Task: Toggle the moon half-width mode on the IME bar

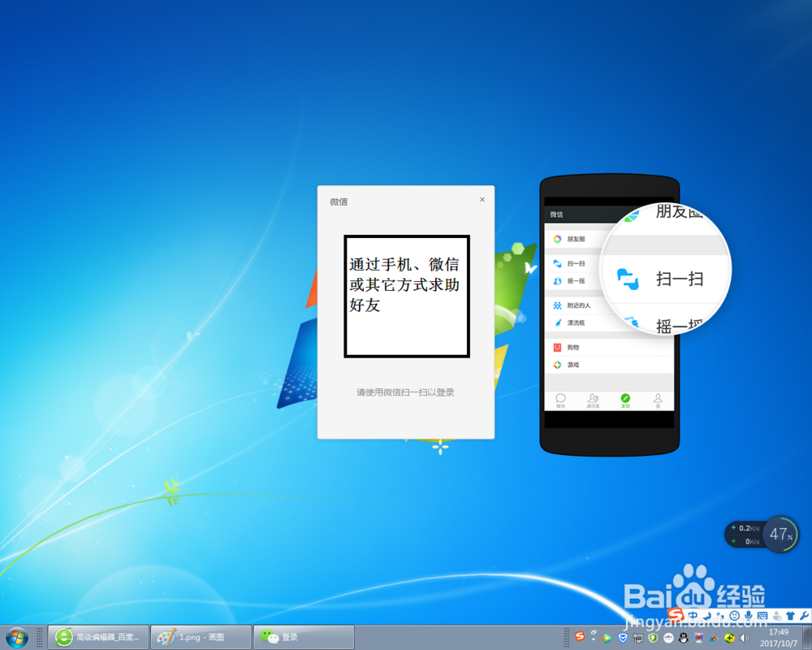Action: 708,616
